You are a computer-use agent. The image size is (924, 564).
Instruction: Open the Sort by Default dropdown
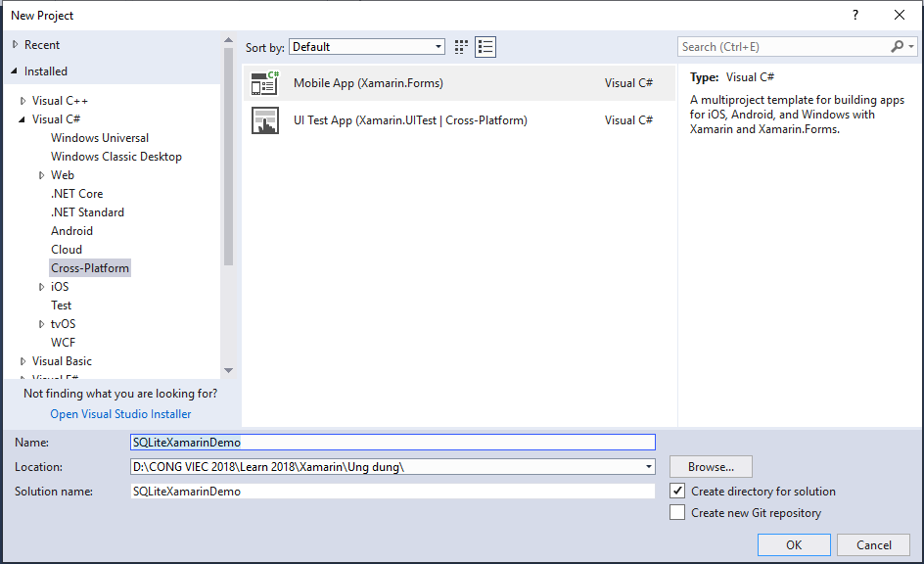point(366,47)
